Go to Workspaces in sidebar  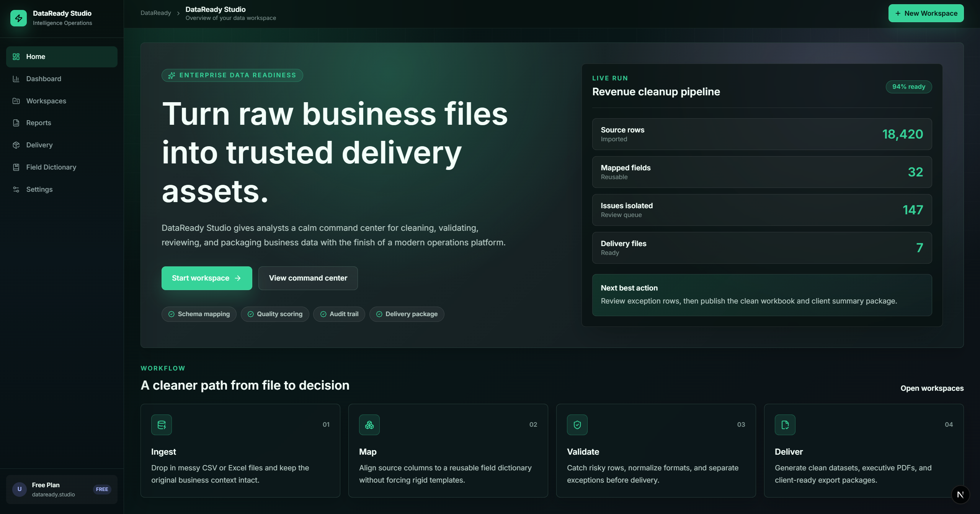pyautogui.click(x=62, y=101)
